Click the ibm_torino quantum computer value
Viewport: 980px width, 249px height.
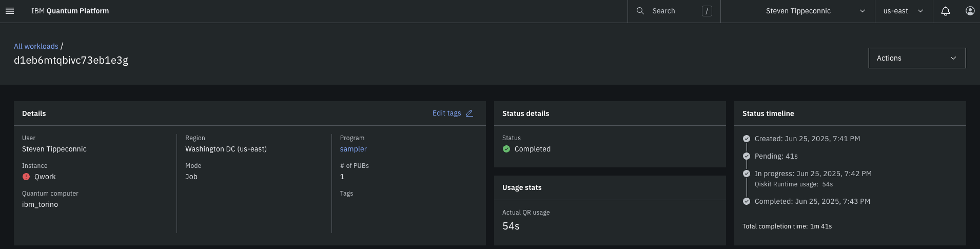tap(40, 204)
